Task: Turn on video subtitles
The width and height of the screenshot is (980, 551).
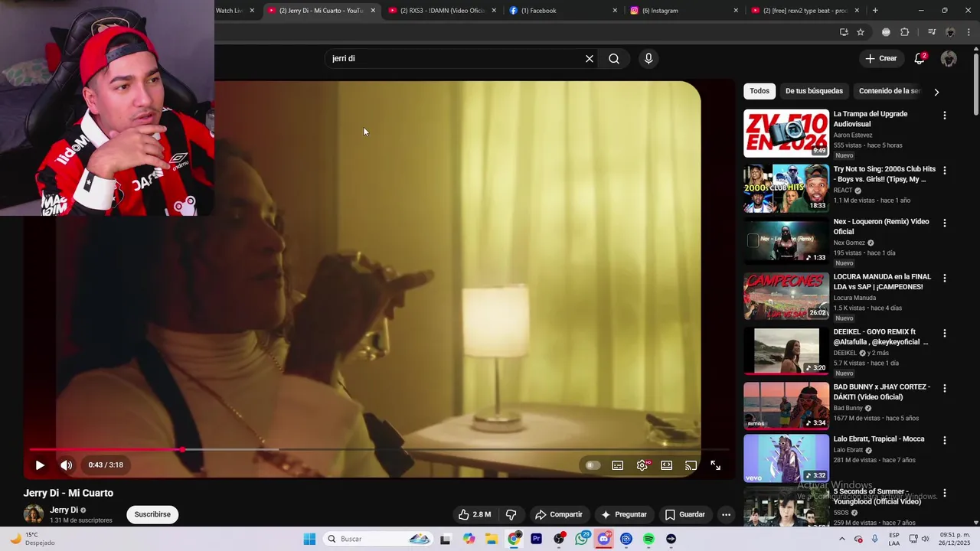Action: click(x=618, y=465)
